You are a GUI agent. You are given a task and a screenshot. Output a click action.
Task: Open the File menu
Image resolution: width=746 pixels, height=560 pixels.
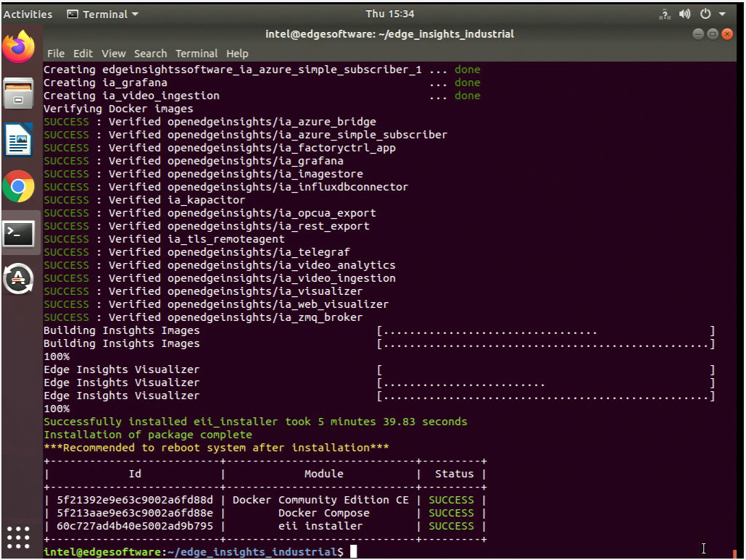click(56, 53)
